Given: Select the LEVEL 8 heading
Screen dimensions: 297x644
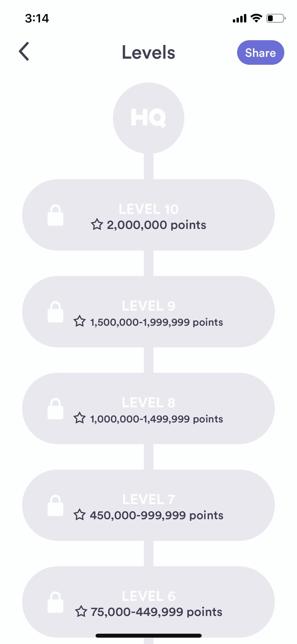Looking at the screenshot, I should (149, 403).
